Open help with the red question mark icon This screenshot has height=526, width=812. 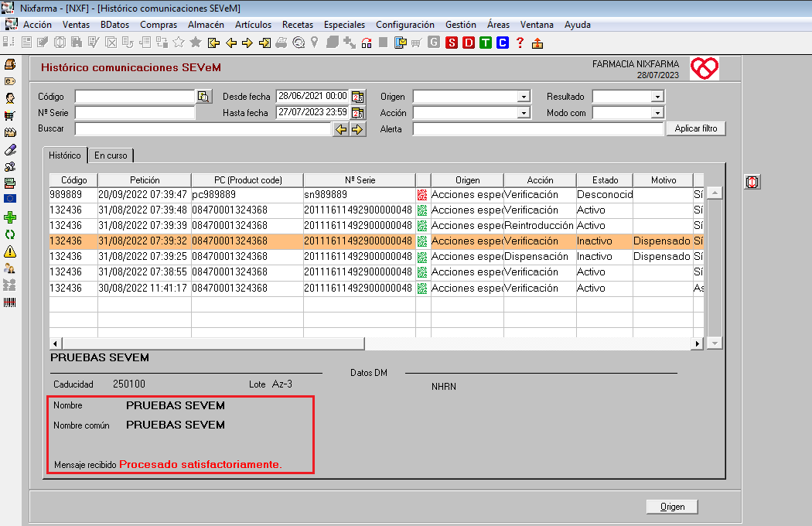[520, 43]
